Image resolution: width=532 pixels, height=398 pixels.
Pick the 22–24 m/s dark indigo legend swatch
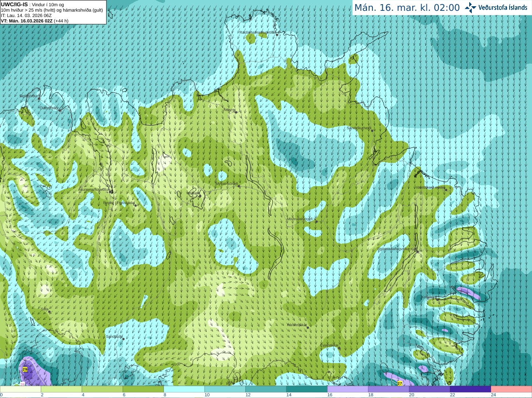(470, 389)
